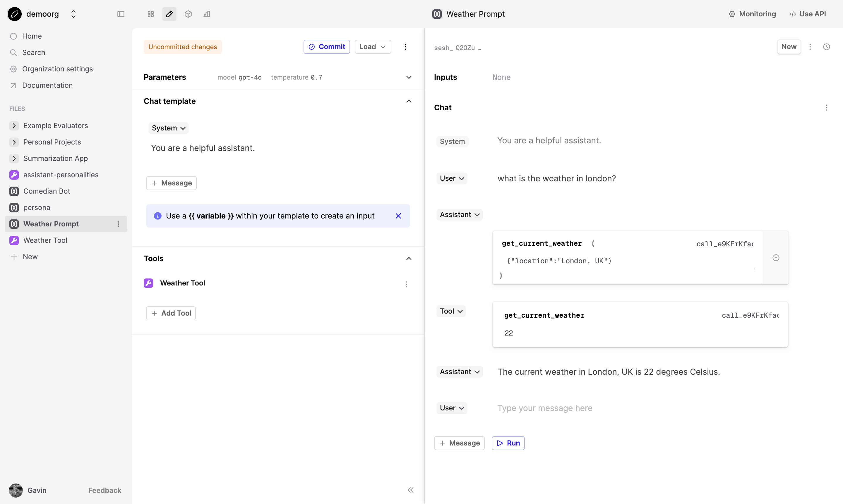This screenshot has height=504, width=843.
Task: Open the dashboard grid view icon
Action: click(150, 14)
